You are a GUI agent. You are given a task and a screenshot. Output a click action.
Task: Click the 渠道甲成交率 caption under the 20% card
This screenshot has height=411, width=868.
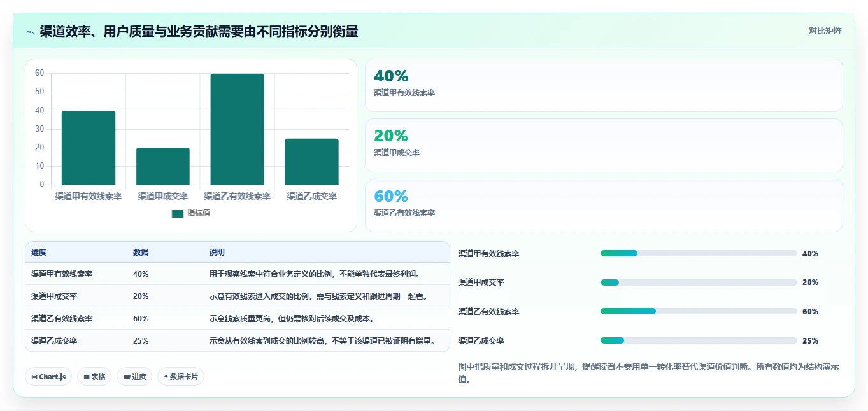pos(397,153)
